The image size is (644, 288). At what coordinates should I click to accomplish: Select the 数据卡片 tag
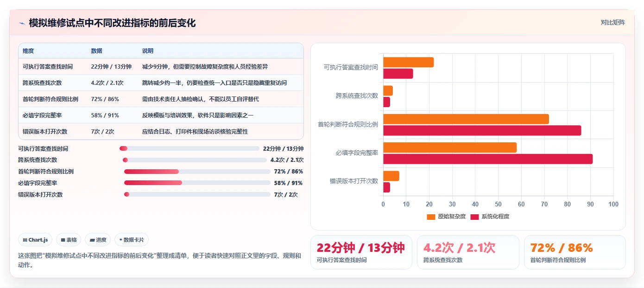click(x=132, y=240)
